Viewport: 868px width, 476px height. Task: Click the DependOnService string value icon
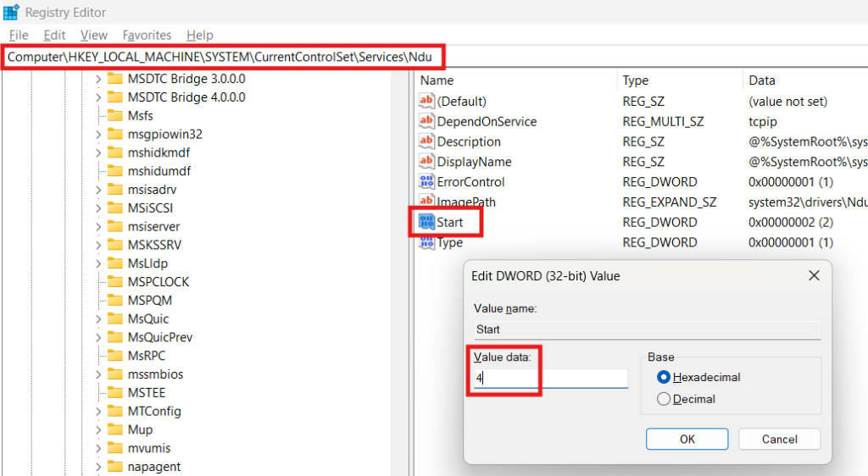coord(426,121)
